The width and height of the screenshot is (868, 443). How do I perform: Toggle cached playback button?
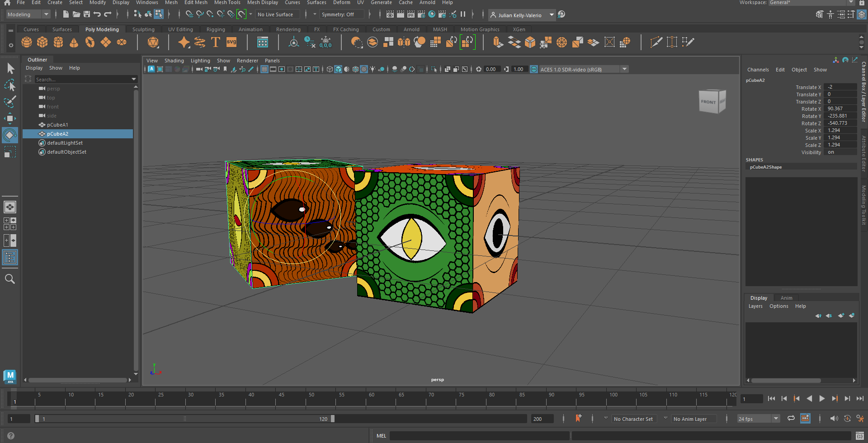(x=805, y=419)
